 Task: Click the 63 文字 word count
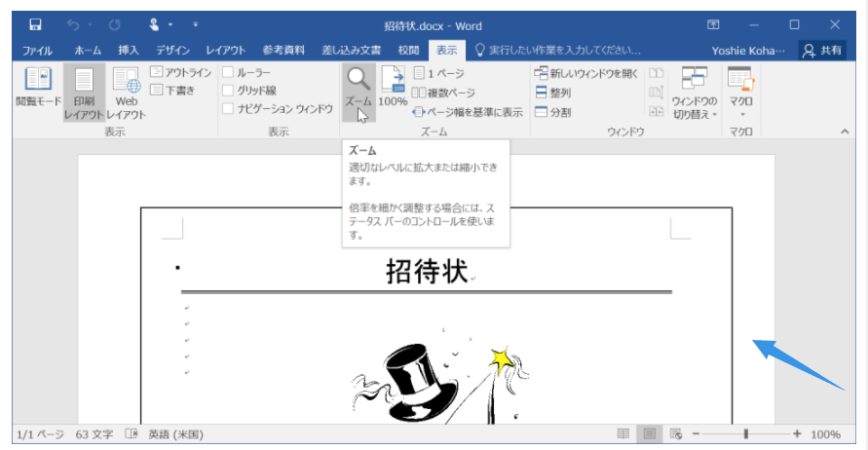[94, 434]
